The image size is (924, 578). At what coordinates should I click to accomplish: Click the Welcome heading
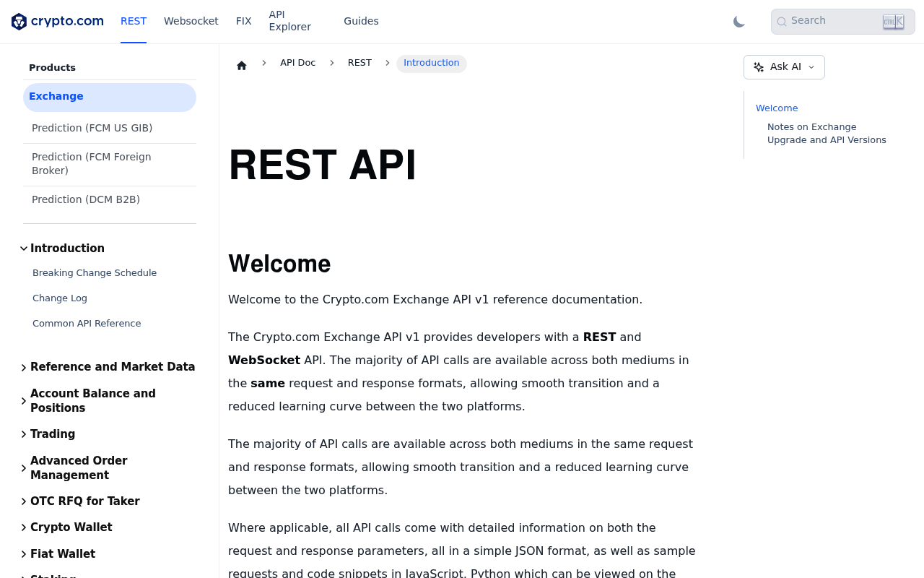tap(279, 264)
